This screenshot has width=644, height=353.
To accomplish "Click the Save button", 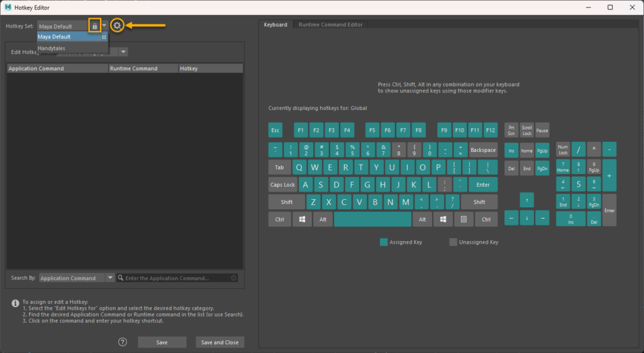I will point(162,342).
